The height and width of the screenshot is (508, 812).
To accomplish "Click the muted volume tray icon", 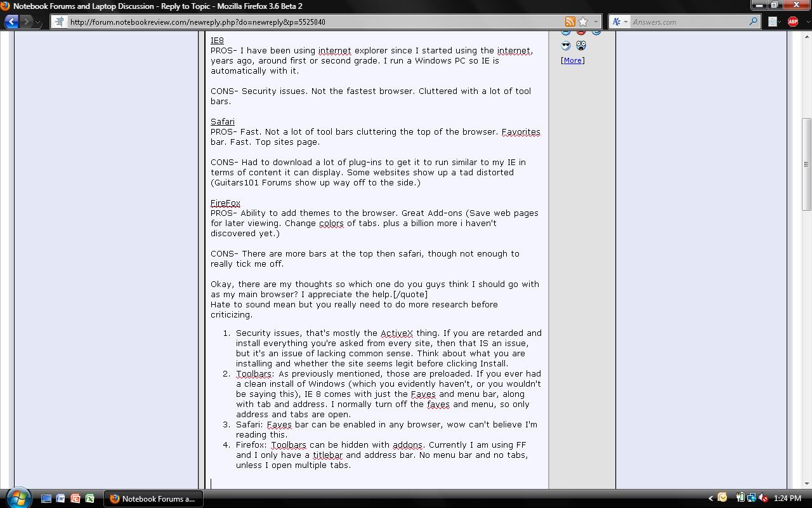I will coord(763,498).
